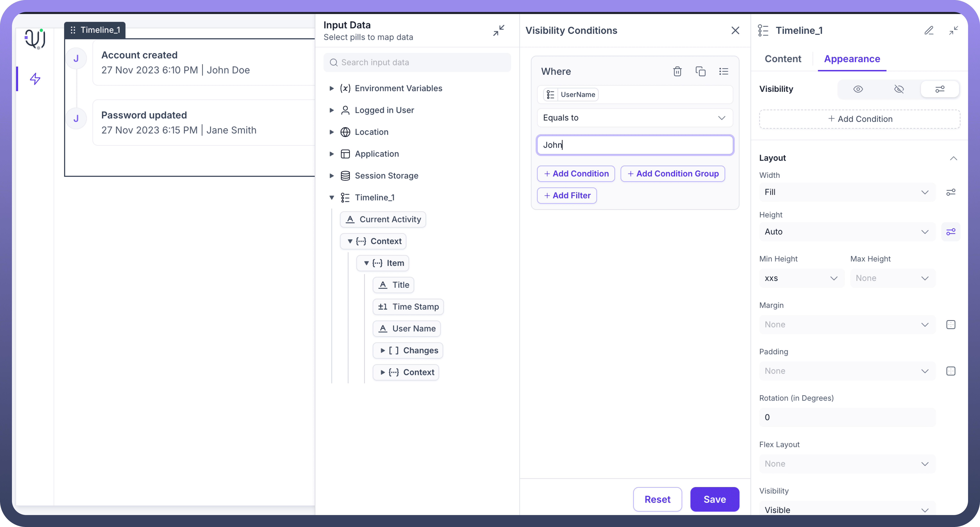Viewport: 980px width, 527px height.
Task: Open the lightning bolt sidebar icon
Action: (x=35, y=79)
